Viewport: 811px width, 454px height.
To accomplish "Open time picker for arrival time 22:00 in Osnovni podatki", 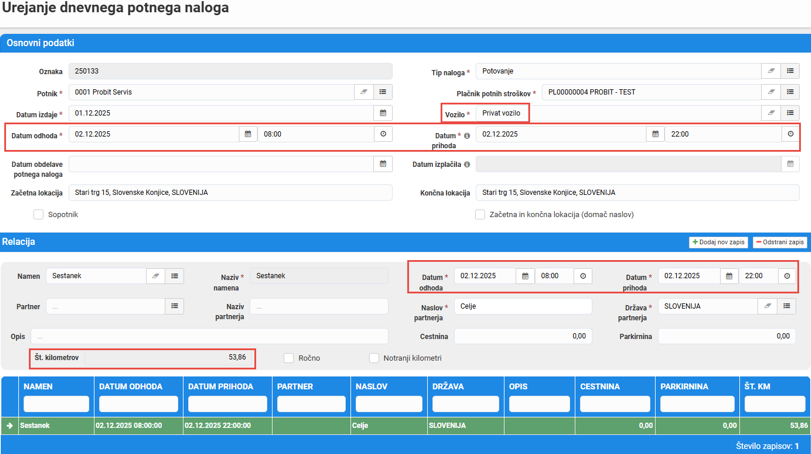I will [x=790, y=134].
